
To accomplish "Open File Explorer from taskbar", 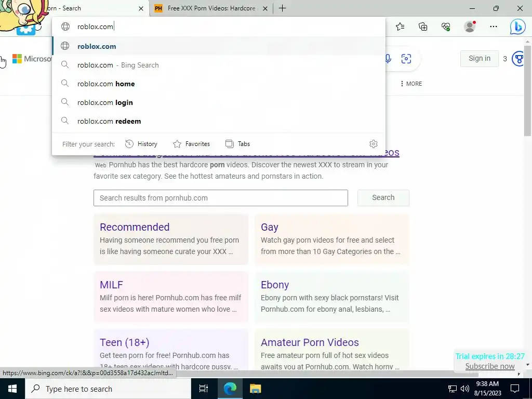I will (256, 389).
